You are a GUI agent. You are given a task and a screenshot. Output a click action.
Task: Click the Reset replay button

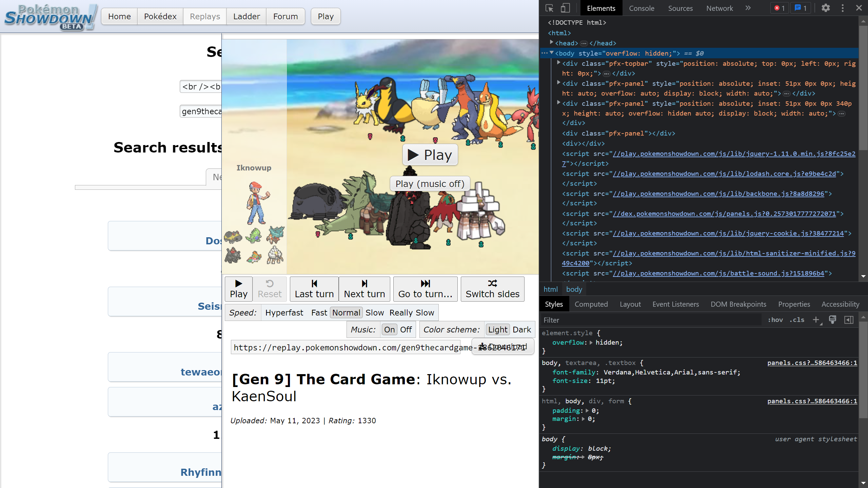click(x=270, y=289)
